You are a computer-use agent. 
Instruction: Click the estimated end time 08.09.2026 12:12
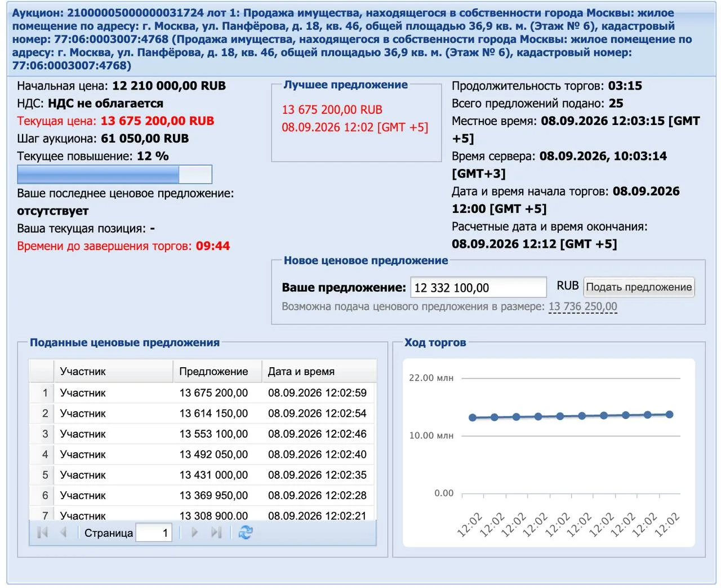[504, 244]
